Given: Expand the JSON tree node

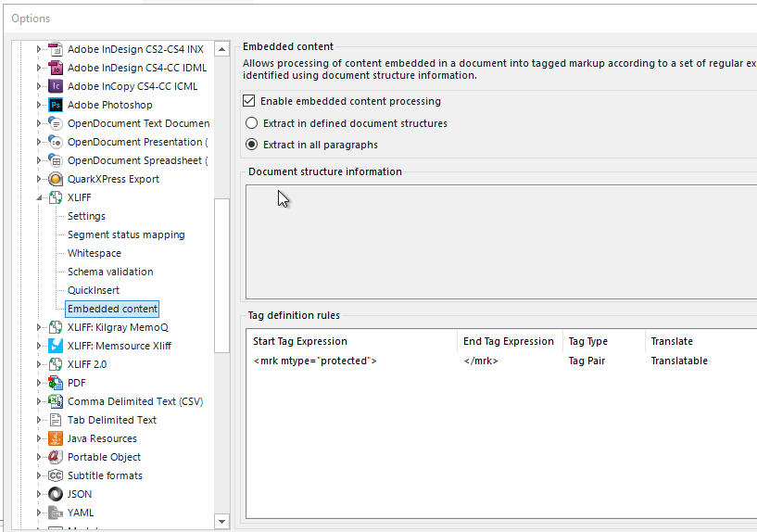Looking at the screenshot, I should pos(39,494).
